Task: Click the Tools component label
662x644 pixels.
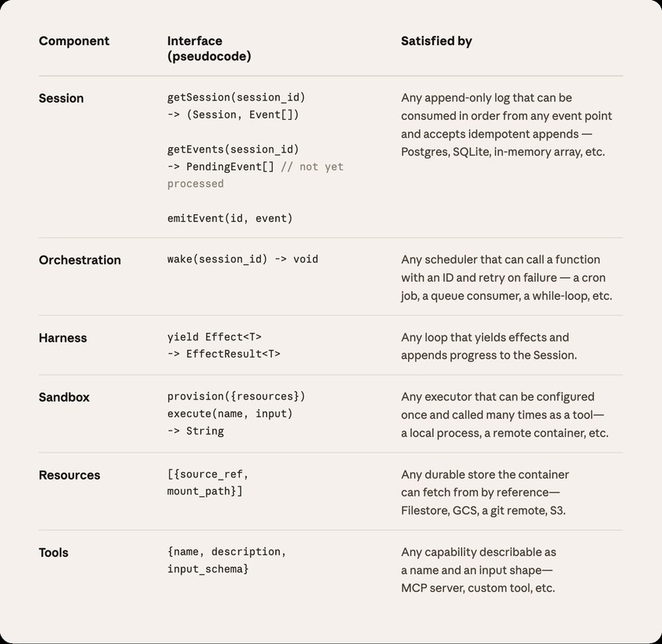Action: pos(54,553)
